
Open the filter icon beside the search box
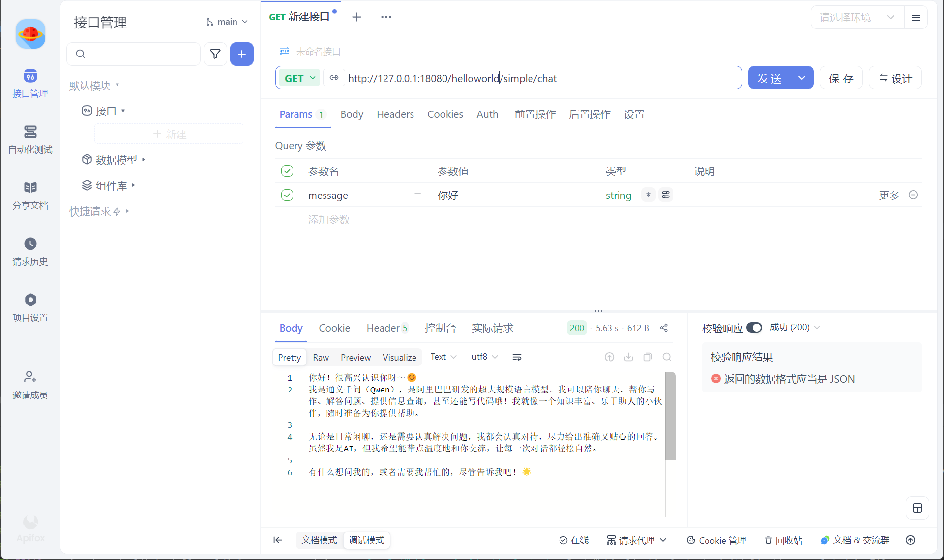215,54
